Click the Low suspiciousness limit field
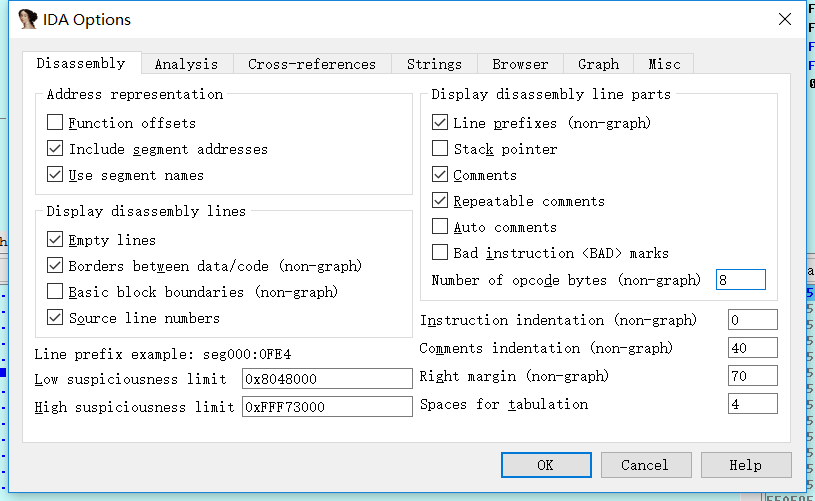815x501 pixels. click(x=327, y=379)
